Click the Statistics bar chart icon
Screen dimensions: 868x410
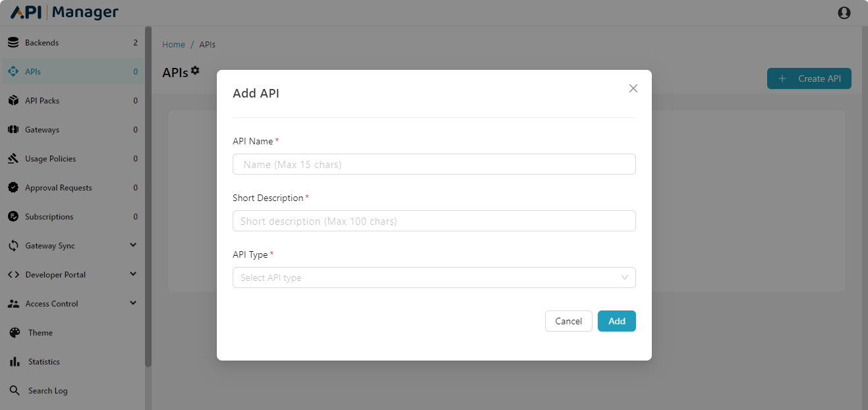pos(13,361)
